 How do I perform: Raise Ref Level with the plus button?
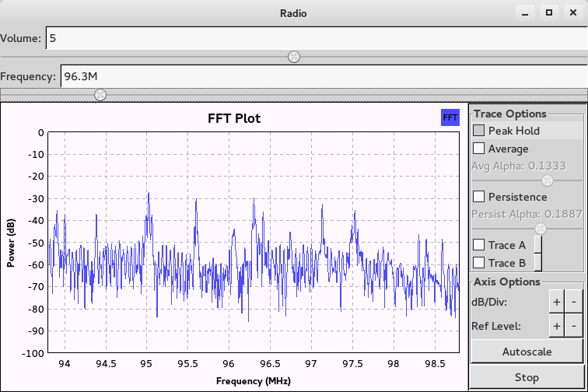(557, 326)
